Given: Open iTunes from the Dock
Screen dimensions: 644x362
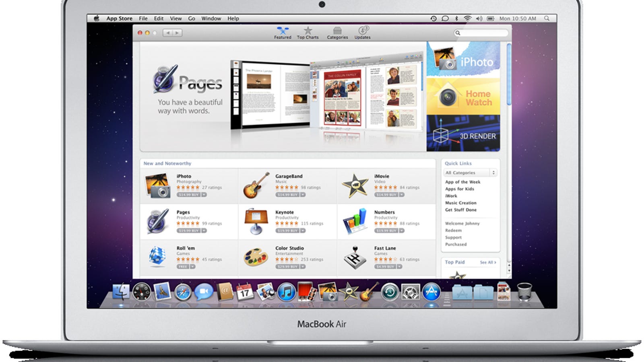Looking at the screenshot, I should pos(287,292).
